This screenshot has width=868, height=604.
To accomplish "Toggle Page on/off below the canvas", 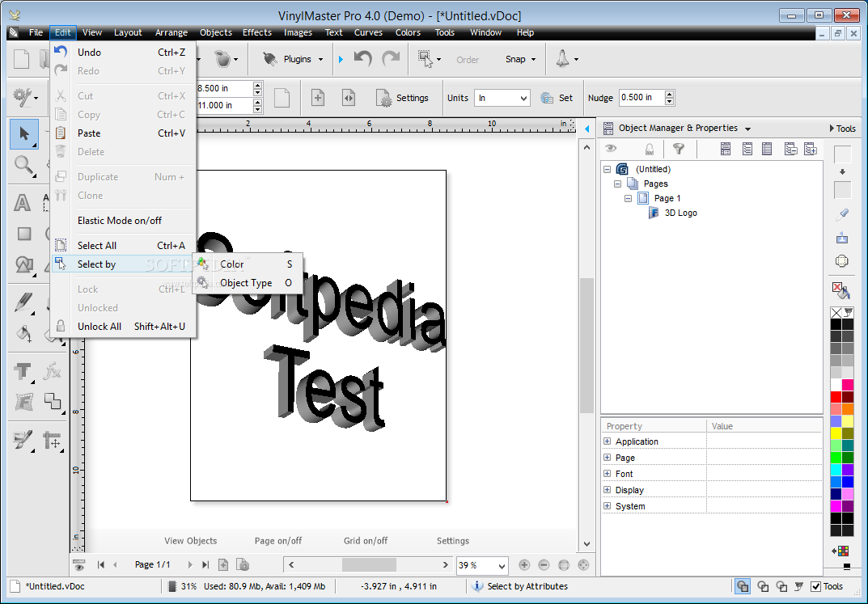I will [278, 541].
